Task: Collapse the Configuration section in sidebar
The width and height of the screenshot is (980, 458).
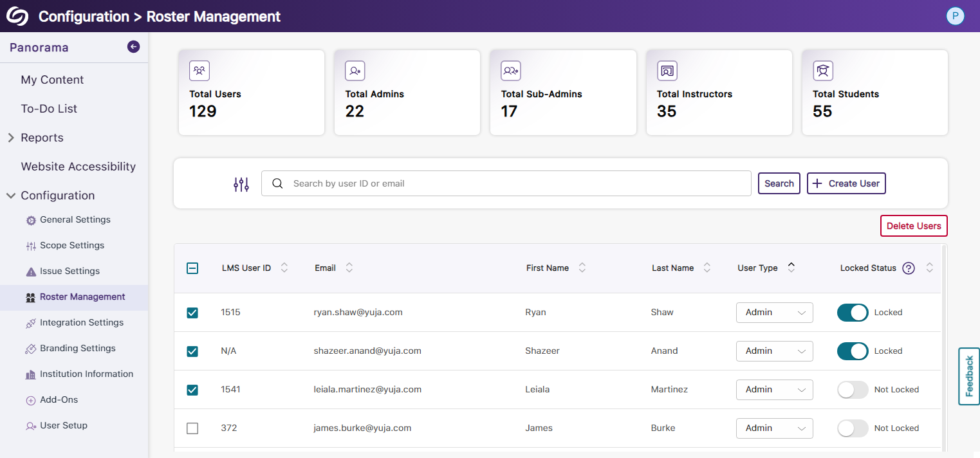Action: [x=11, y=196]
